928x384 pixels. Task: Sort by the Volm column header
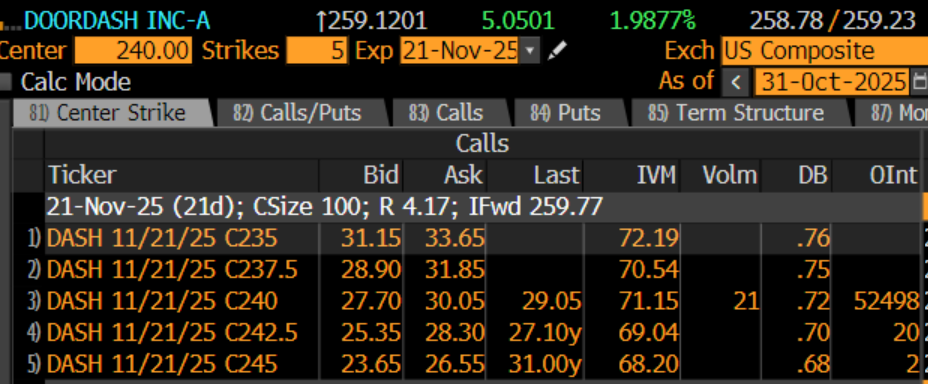coord(721,175)
